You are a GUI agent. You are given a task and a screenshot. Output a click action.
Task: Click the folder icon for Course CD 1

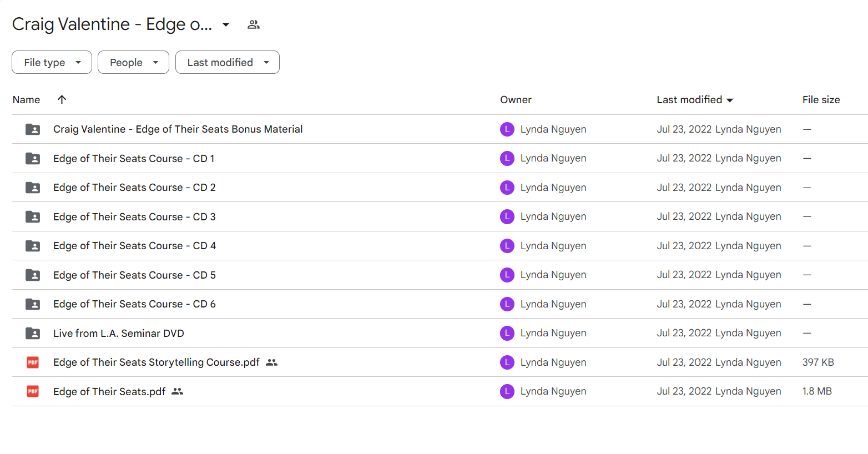coord(33,158)
